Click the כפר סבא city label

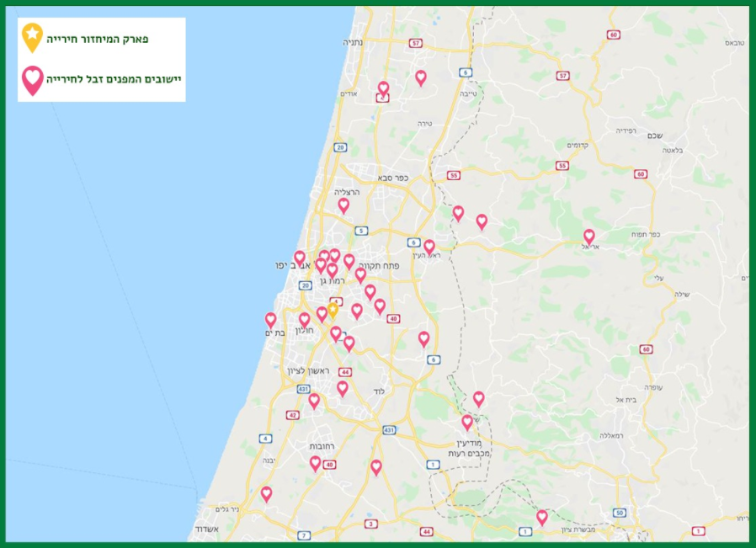(x=393, y=178)
